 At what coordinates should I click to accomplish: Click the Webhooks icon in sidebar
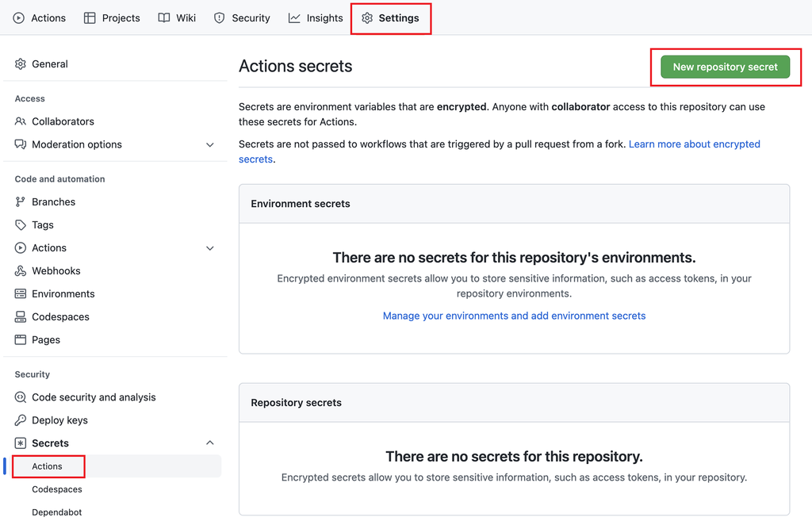pyautogui.click(x=21, y=270)
